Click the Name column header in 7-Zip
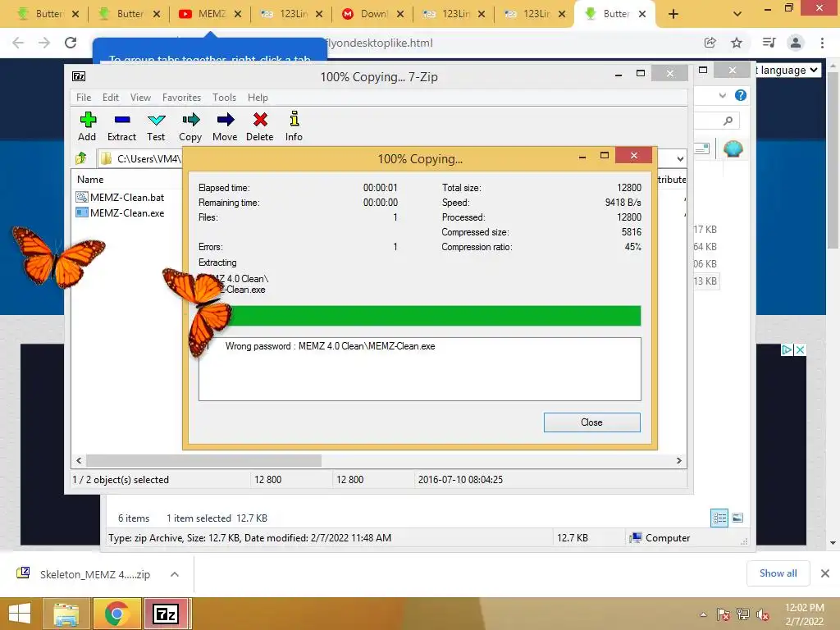Viewport: 840px width, 630px height. click(x=90, y=180)
